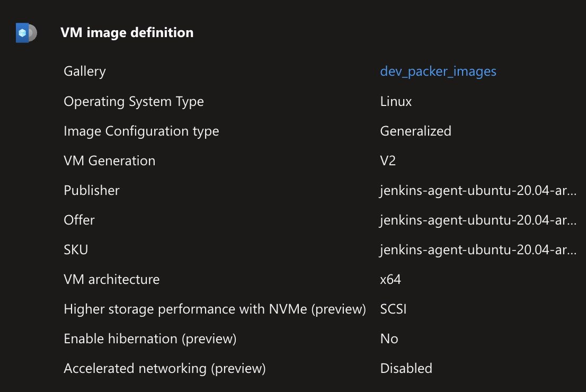Screen dimensions: 586x392
Task: Click the Image Configuration type label
Action: 141,131
